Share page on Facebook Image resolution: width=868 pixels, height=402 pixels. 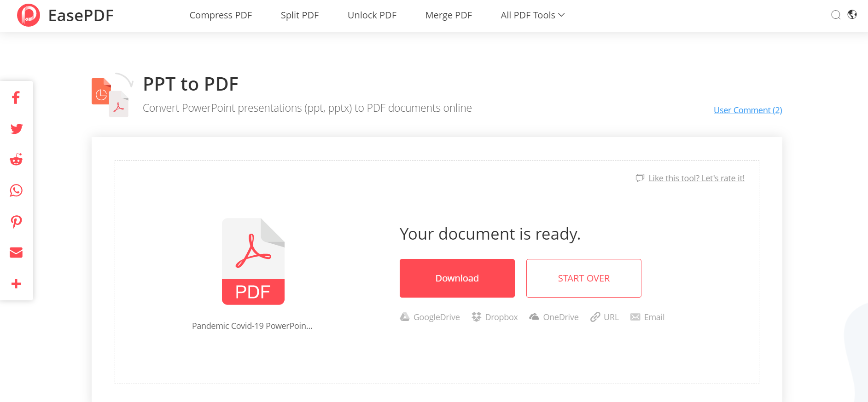(16, 98)
